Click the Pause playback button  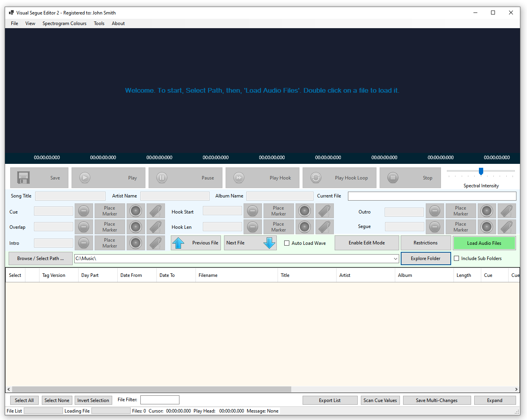(x=185, y=178)
